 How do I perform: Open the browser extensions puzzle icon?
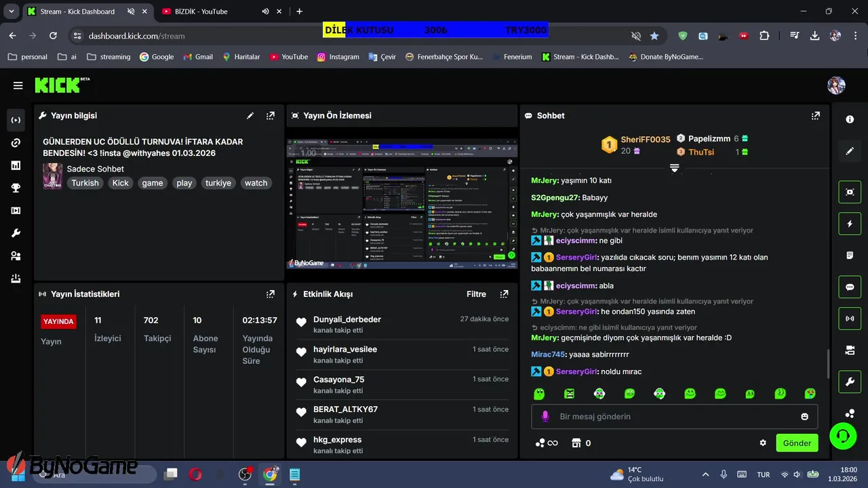coord(765,36)
